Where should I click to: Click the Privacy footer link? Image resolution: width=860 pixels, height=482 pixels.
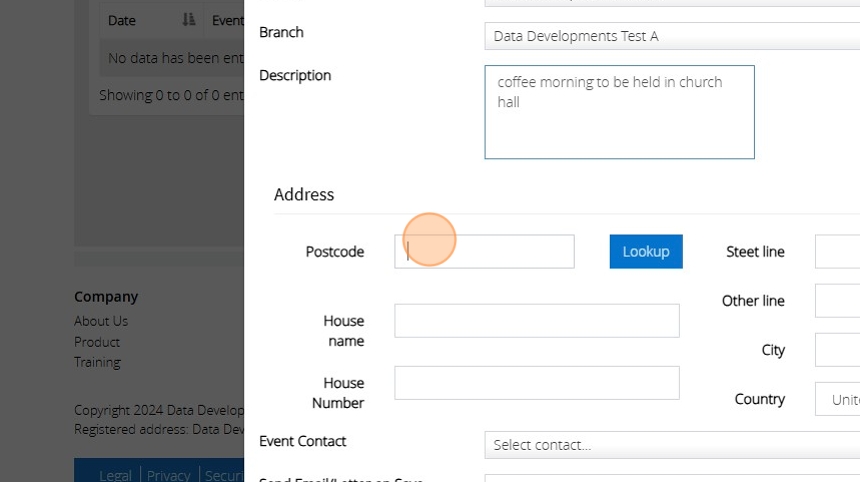169,475
